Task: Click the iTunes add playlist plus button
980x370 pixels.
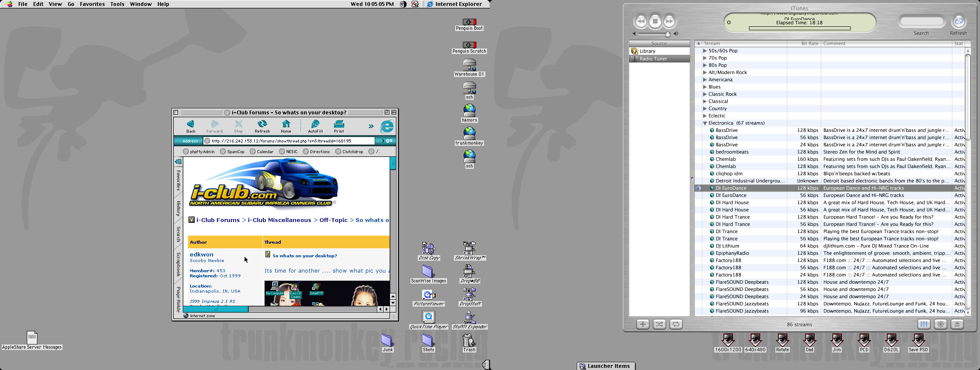Action: point(643,324)
